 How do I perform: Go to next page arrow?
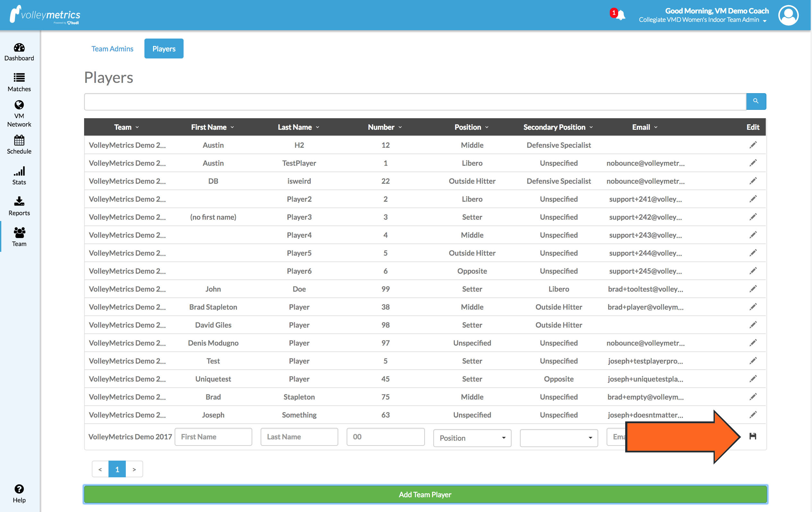[x=134, y=469]
